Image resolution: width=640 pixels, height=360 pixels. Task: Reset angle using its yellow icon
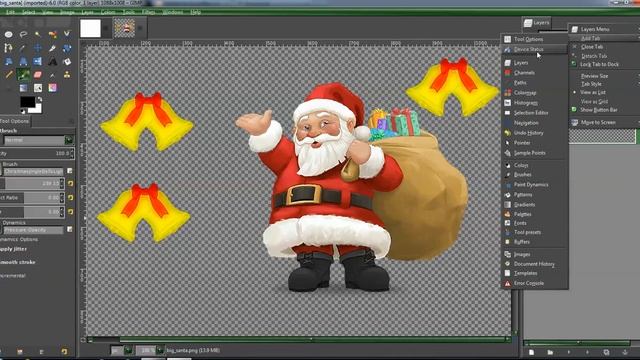(70, 212)
